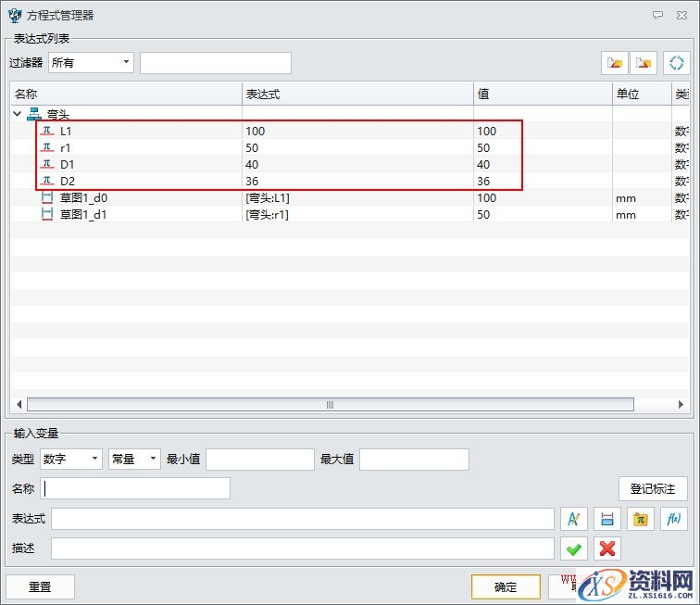Click the 确定 button
The height and width of the screenshot is (605, 700).
(x=506, y=586)
